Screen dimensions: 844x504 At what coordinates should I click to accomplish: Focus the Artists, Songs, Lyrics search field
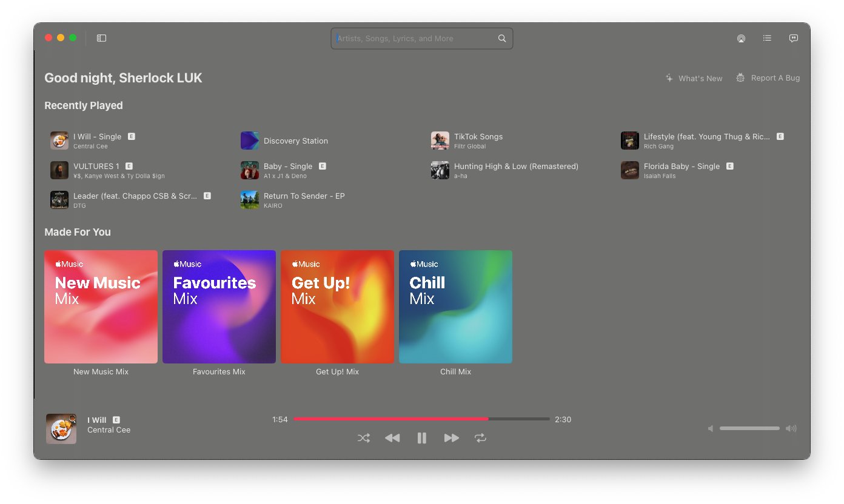pos(422,38)
